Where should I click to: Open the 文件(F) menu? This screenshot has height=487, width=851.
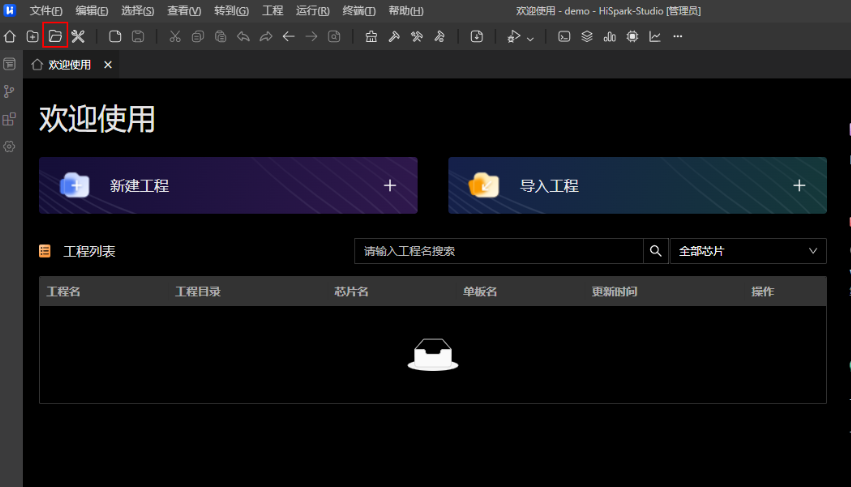[47, 11]
